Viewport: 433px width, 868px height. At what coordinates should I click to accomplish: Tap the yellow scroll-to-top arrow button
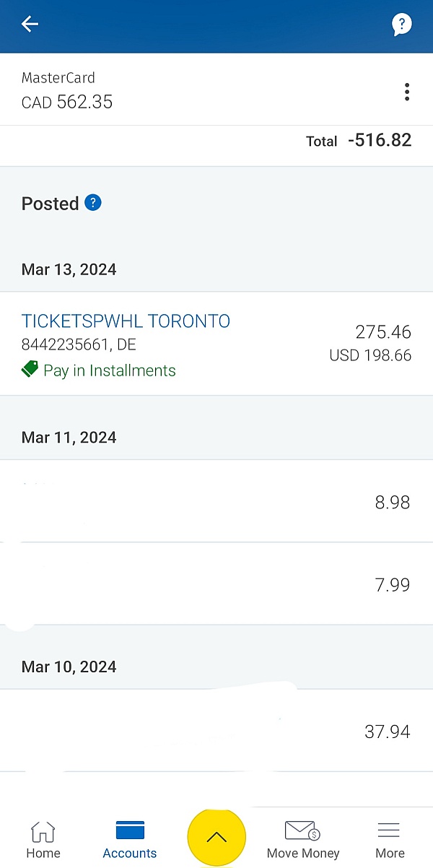216,837
